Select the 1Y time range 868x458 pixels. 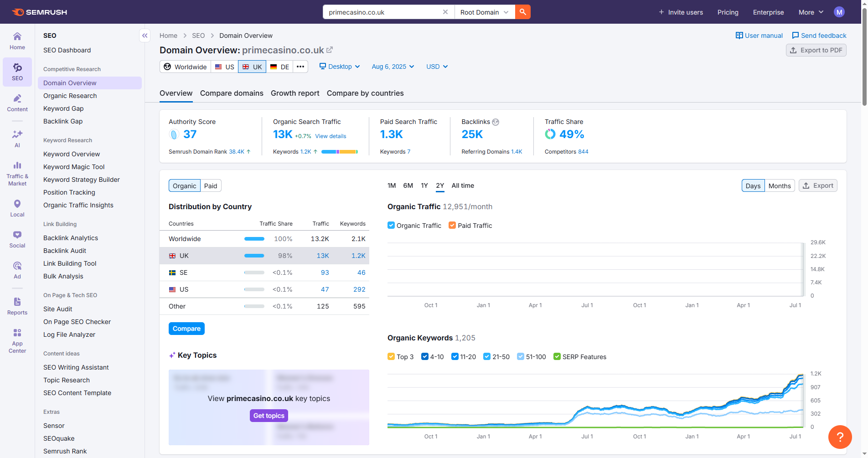coord(424,185)
